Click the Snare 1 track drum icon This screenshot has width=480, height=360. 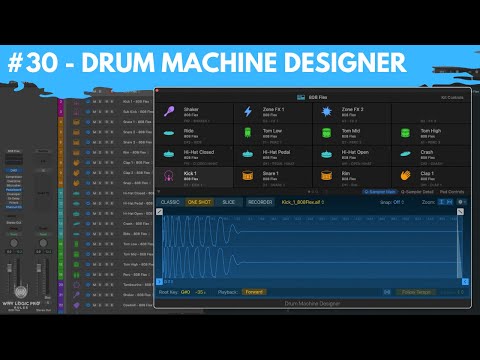76,122
